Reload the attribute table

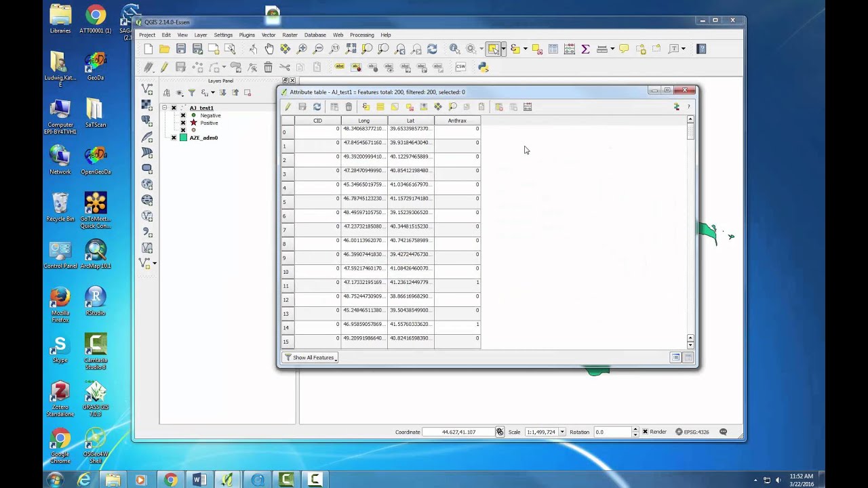click(x=317, y=107)
